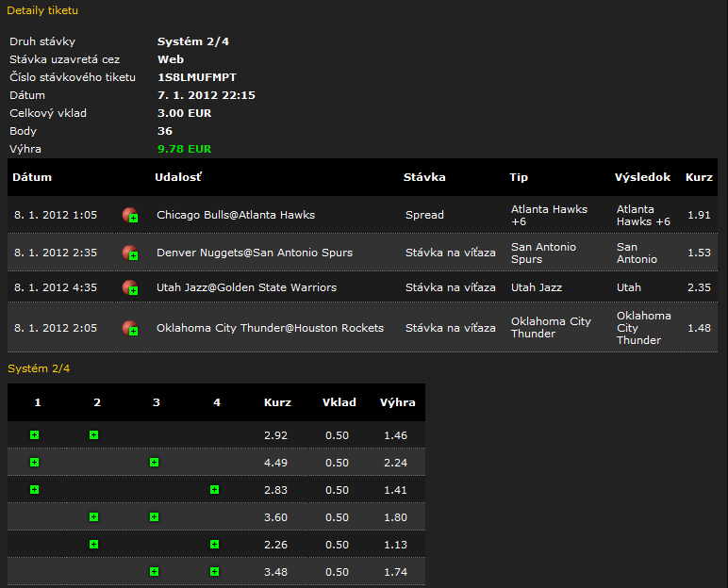728x588 pixels.
Task: Click the Detaily tiketu heading
Action: 42,10
